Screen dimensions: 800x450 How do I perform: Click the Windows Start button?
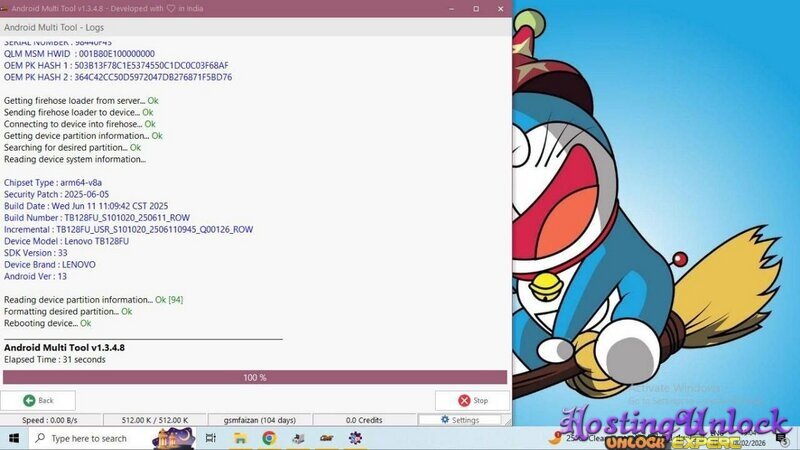tap(12, 438)
